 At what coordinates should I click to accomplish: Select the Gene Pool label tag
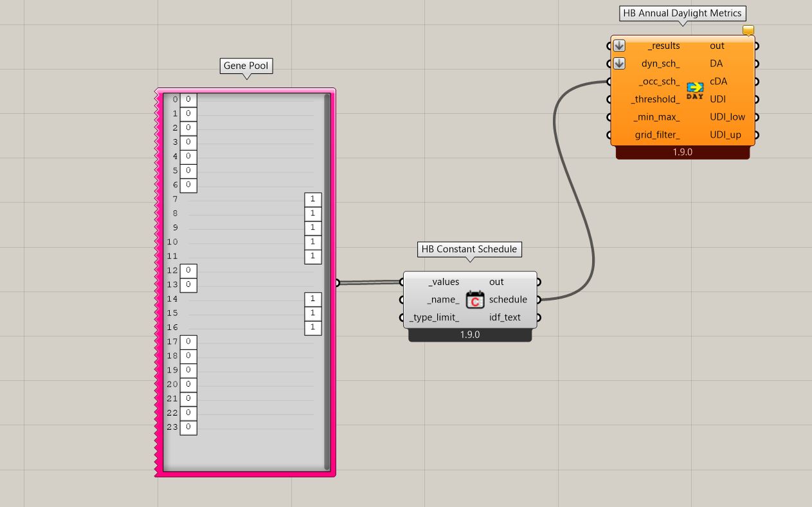246,66
